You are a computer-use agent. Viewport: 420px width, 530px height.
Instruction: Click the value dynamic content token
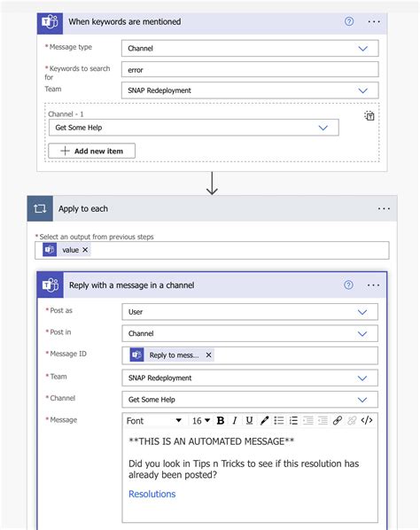[66, 250]
